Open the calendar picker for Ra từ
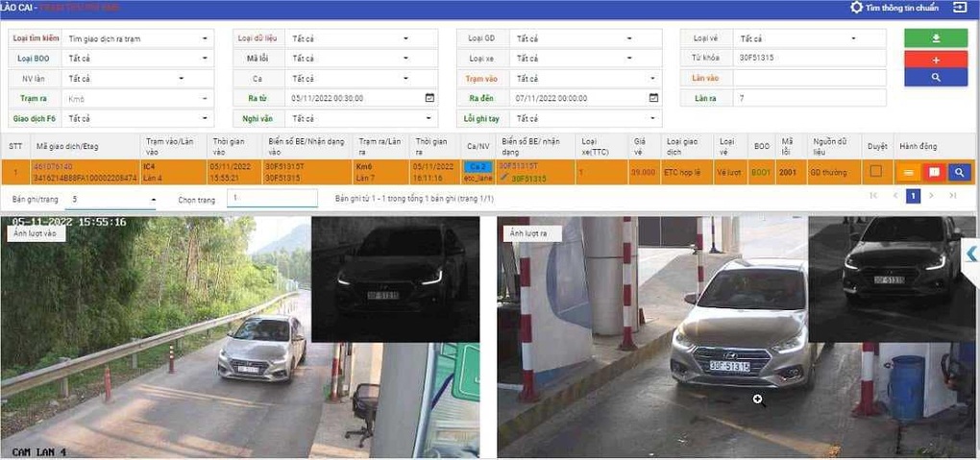The height and width of the screenshot is (460, 980). tap(429, 98)
